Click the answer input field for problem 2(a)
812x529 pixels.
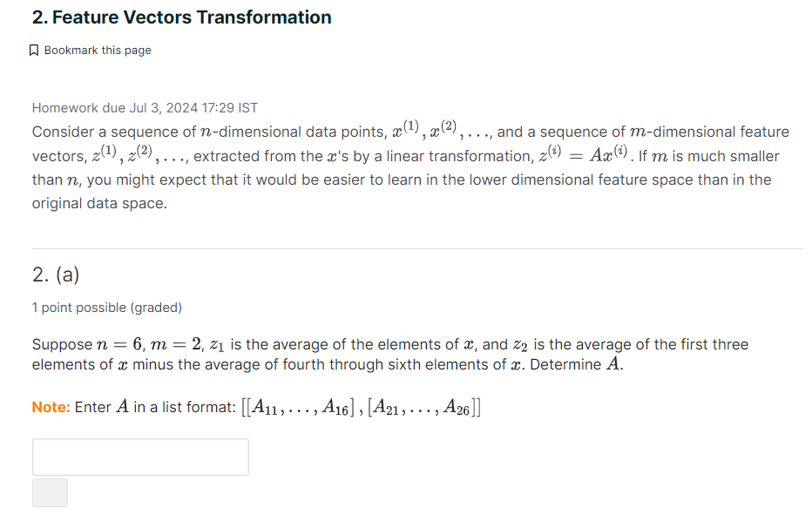(139, 457)
